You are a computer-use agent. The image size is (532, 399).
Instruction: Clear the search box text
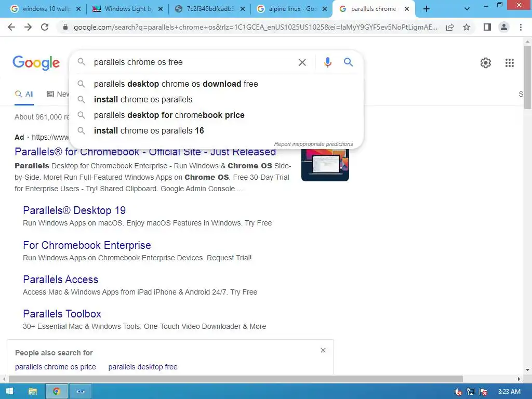point(302,62)
